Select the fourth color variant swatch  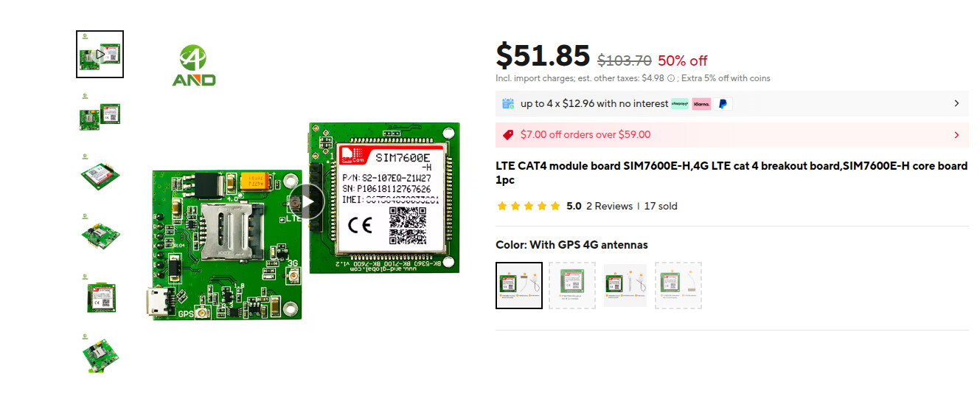678,286
